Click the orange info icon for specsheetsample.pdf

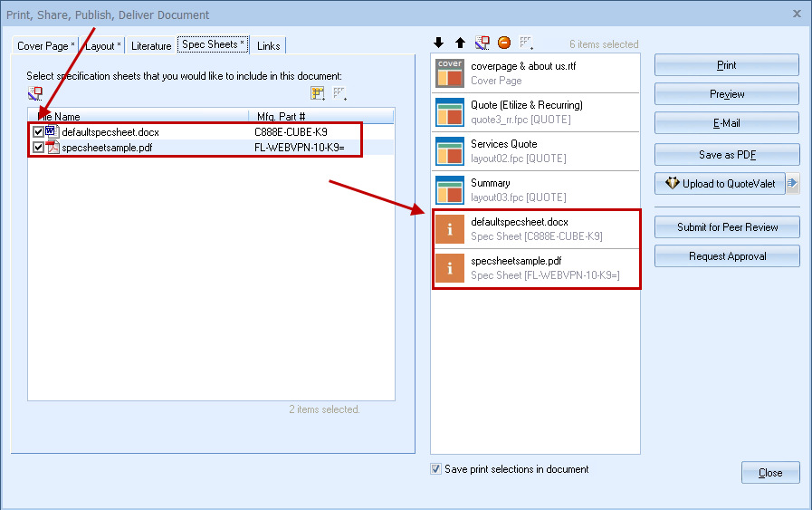(450, 268)
